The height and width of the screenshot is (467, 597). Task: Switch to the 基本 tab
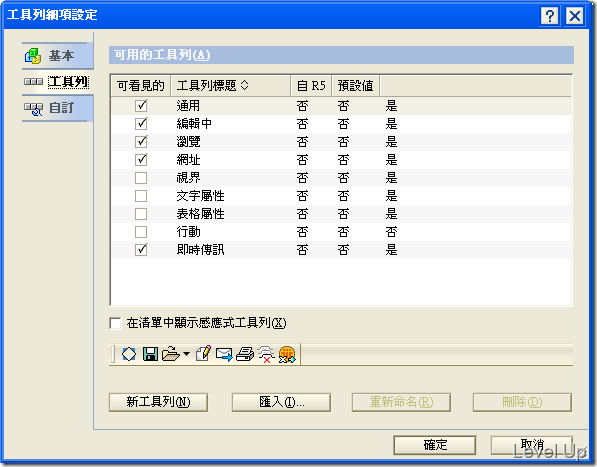tap(57, 56)
